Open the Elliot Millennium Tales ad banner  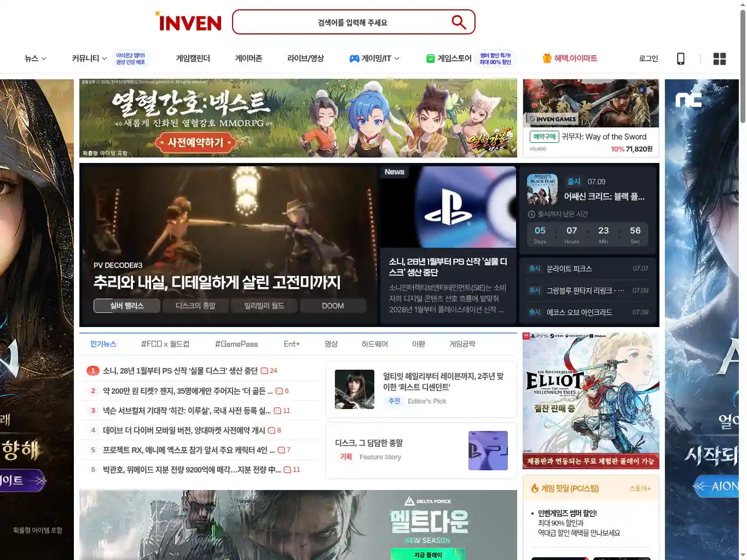pyautogui.click(x=590, y=400)
